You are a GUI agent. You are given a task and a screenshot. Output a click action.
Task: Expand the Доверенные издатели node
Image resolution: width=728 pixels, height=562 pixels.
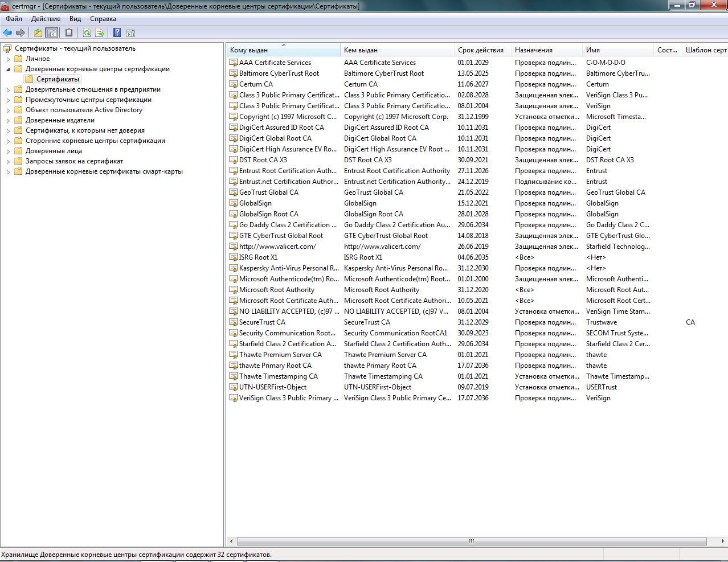8,121
